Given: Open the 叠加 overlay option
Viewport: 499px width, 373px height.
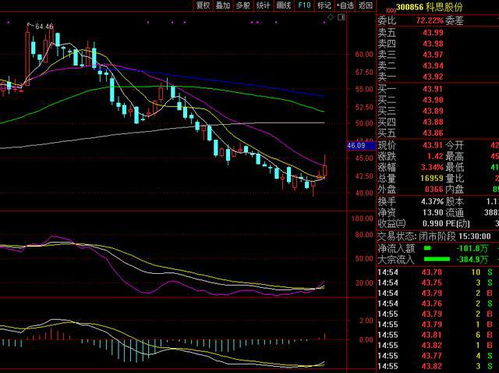Looking at the screenshot, I should (223, 5).
